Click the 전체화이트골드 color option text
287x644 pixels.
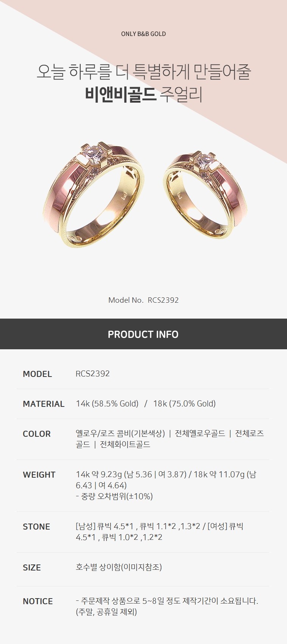[x=125, y=444]
